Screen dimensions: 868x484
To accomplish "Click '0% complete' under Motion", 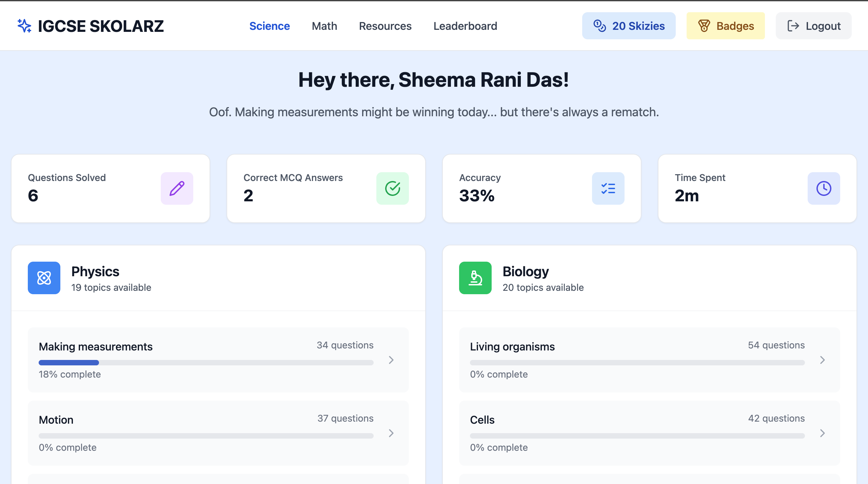I will click(68, 447).
